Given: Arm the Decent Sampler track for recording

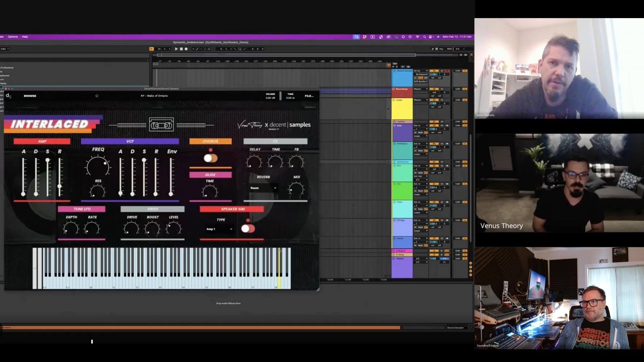Looking at the screenshot, I should click(447, 71).
